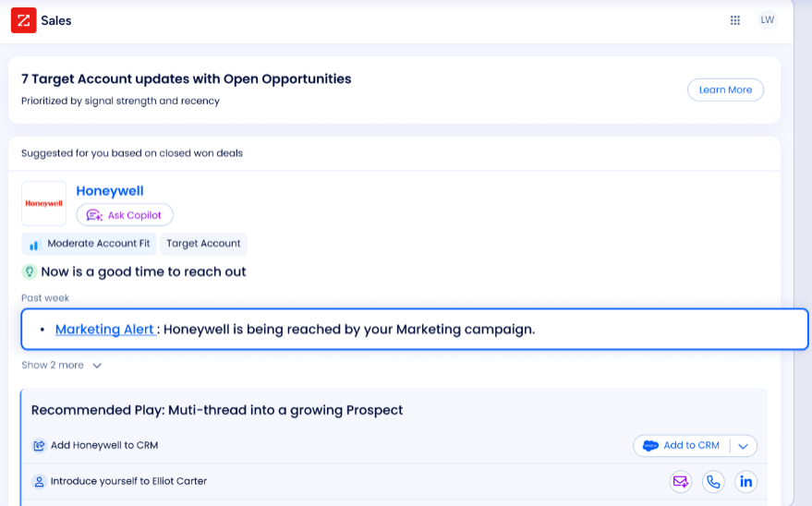The width and height of the screenshot is (812, 506).
Task: Open the apps grid menu icon
Action: (x=734, y=20)
